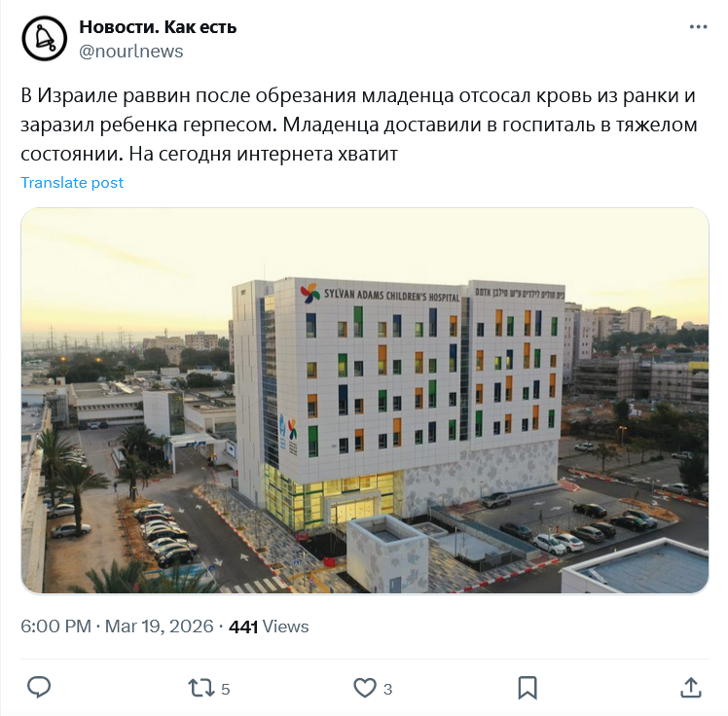Click the like count 3
Viewport: 728px width, 716px height.
[387, 689]
